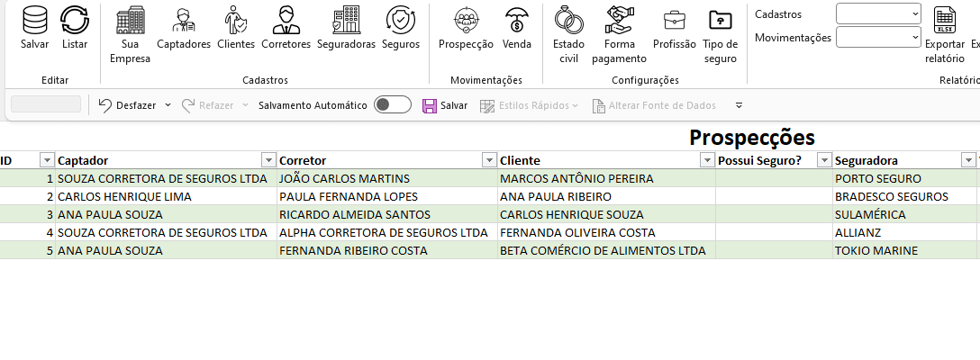Open the Seguros shield icon
This screenshot has width=980, height=360.
point(401,20)
